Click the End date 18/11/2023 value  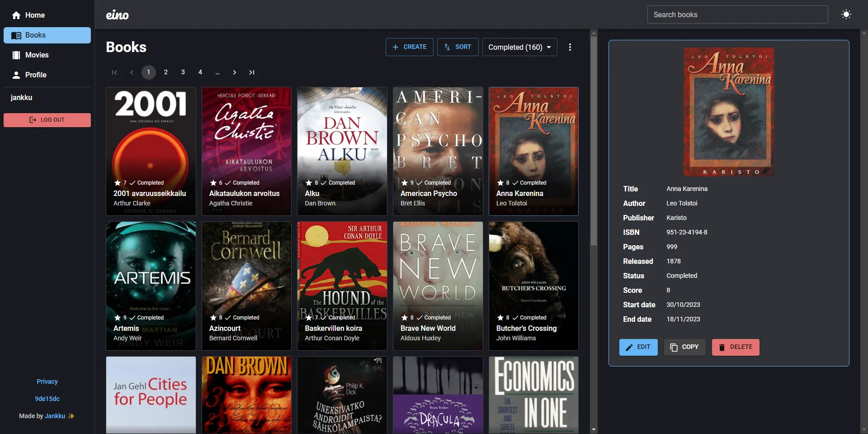683,319
